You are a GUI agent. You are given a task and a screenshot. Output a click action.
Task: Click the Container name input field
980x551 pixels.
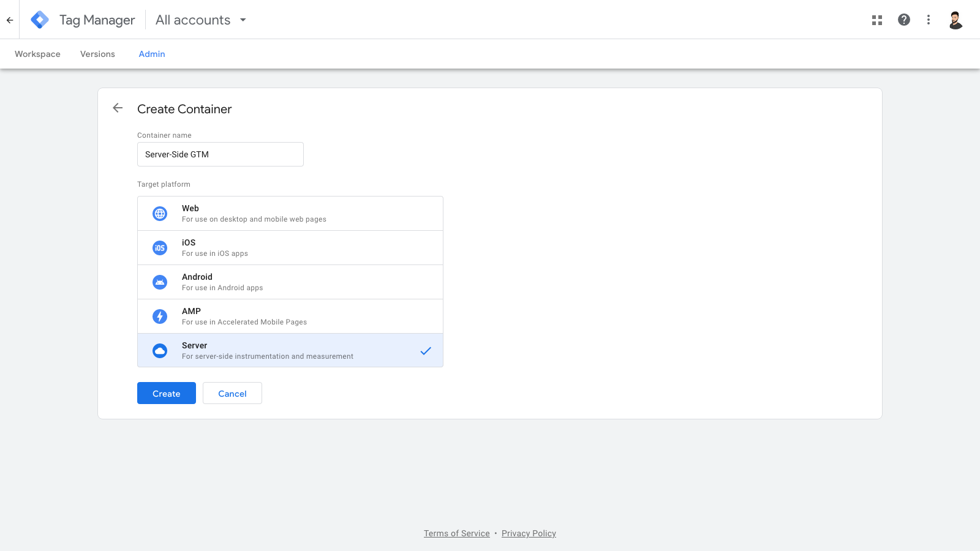tap(221, 154)
